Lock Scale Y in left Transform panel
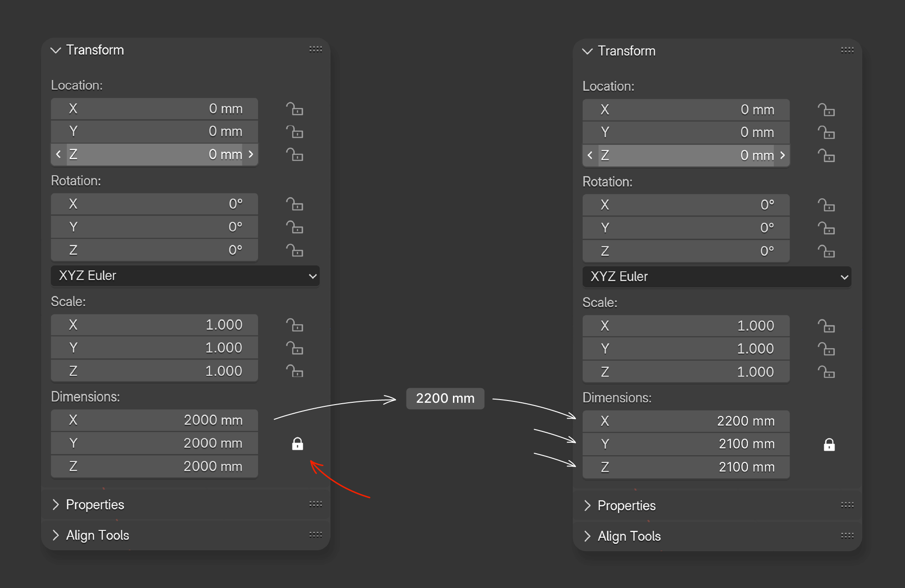This screenshot has width=905, height=588. tap(295, 348)
